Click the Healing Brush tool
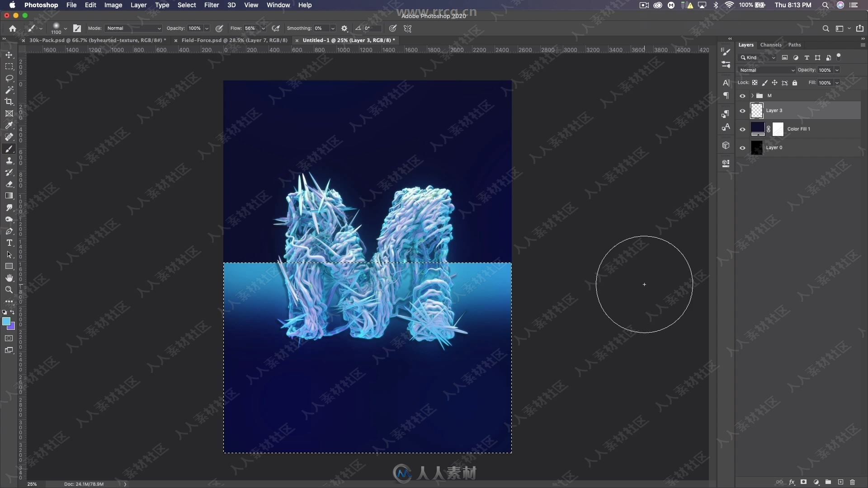 (8, 136)
